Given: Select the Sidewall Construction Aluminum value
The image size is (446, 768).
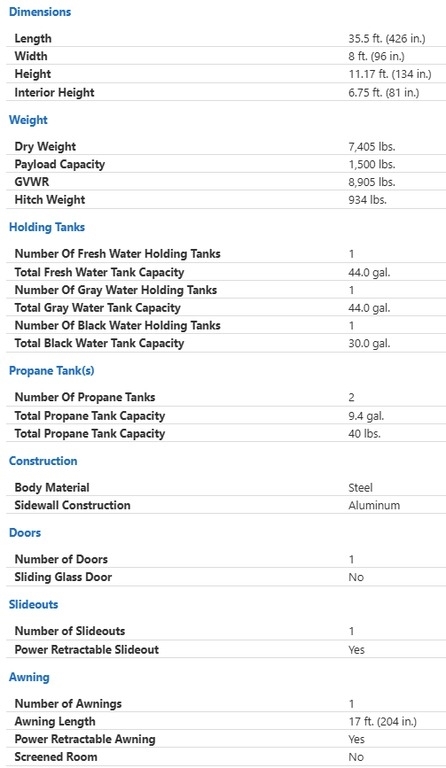Looking at the screenshot, I should point(374,505).
